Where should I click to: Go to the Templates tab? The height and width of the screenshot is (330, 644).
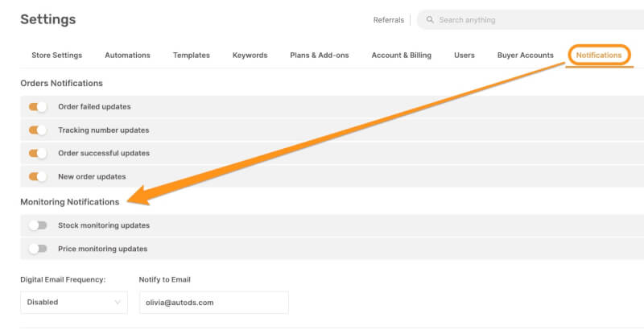191,56
